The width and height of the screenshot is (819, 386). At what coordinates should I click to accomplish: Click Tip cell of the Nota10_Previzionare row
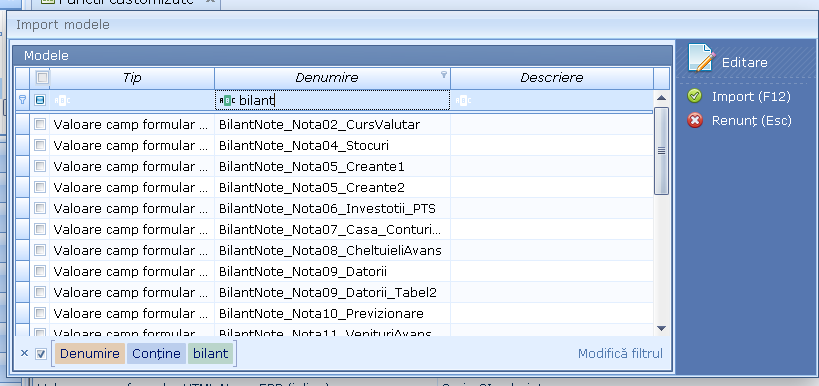click(132, 313)
